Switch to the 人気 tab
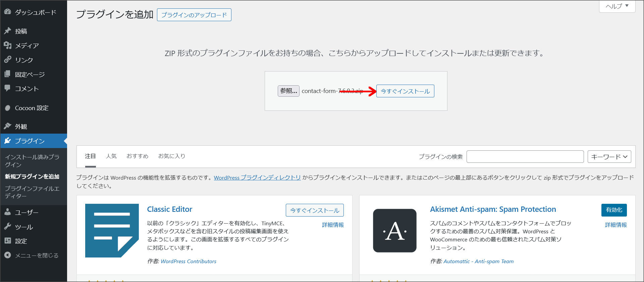The width and height of the screenshot is (644, 282). tap(111, 156)
